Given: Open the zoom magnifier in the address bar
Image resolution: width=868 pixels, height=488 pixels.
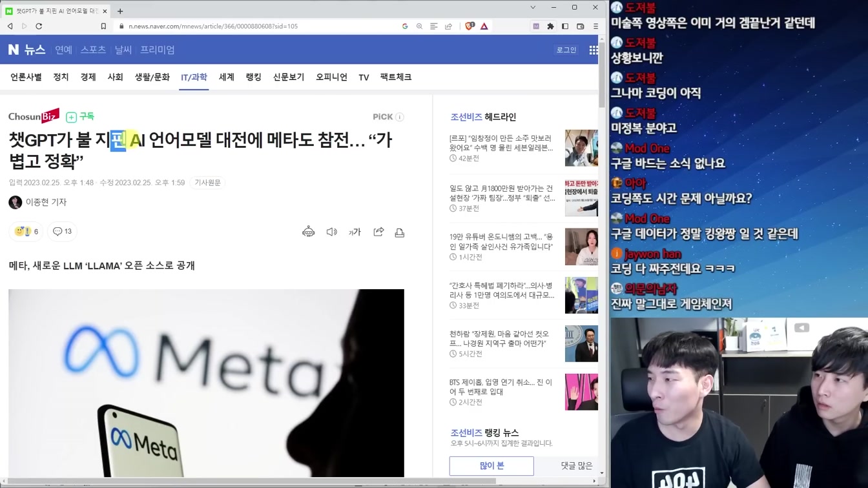Looking at the screenshot, I should point(419,26).
